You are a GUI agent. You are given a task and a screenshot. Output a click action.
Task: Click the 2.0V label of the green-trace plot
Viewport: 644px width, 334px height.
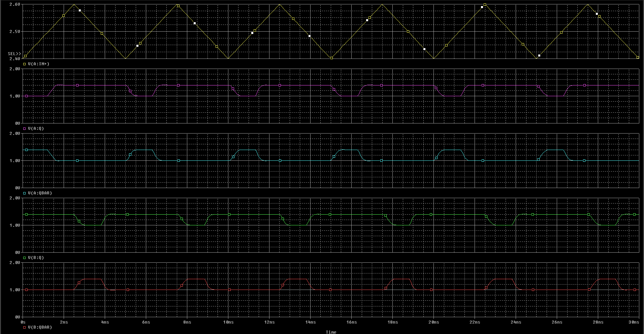tap(15, 198)
